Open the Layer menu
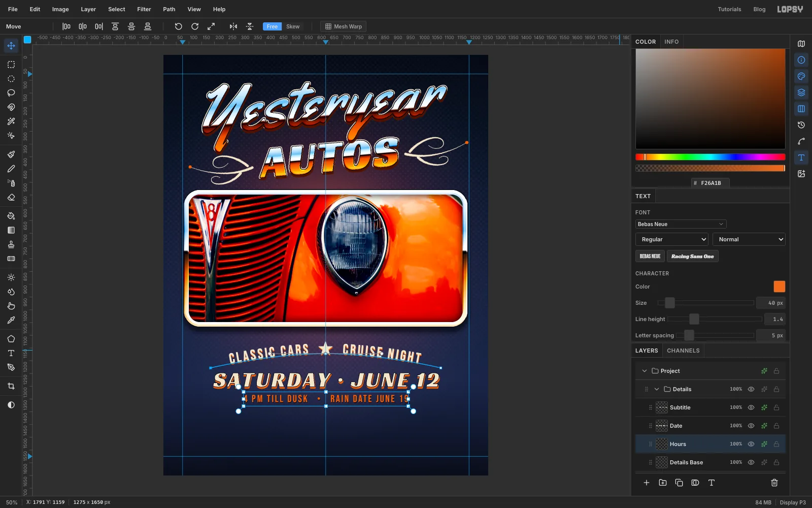The height and width of the screenshot is (508, 812). (x=88, y=9)
